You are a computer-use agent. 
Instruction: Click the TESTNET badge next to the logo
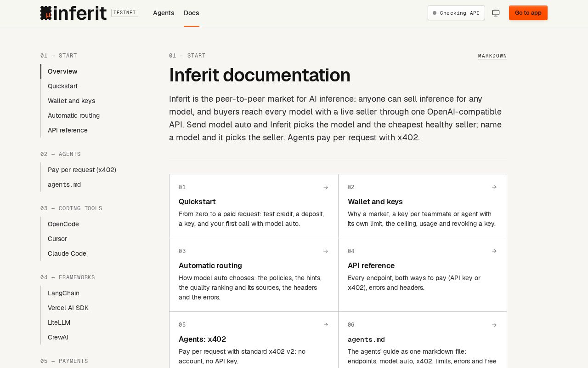pos(124,13)
